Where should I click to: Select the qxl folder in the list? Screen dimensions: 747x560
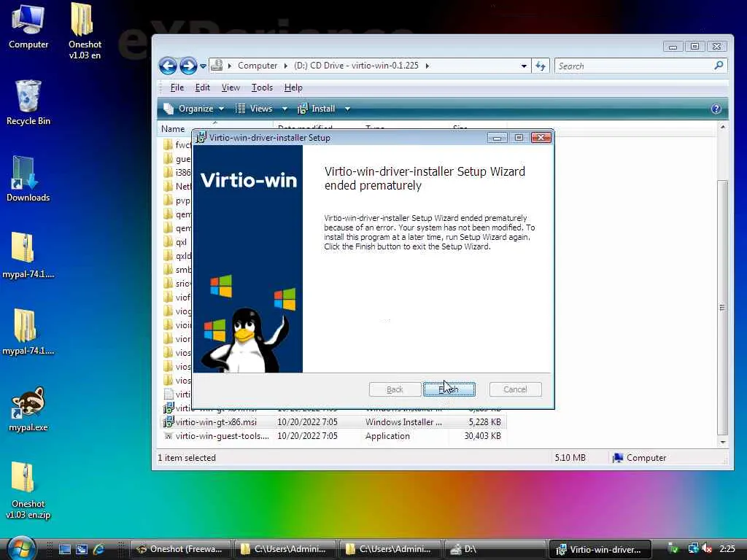(177, 242)
